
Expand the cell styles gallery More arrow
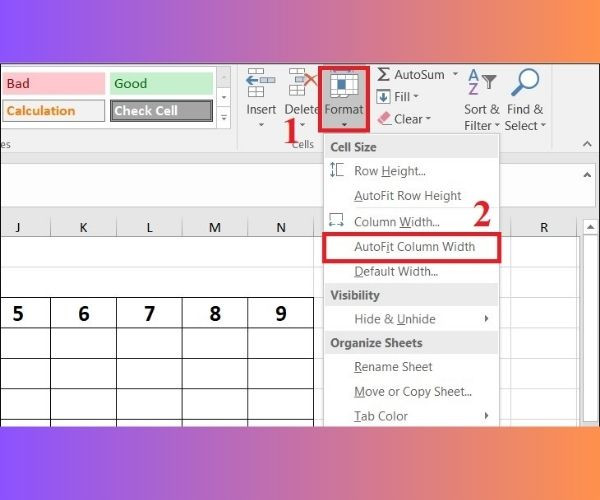(224, 117)
